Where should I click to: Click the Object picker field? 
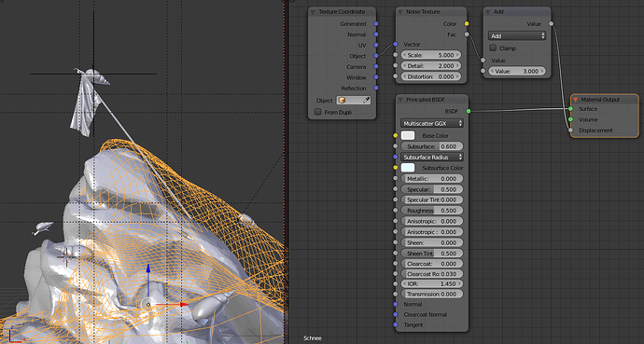tap(354, 101)
